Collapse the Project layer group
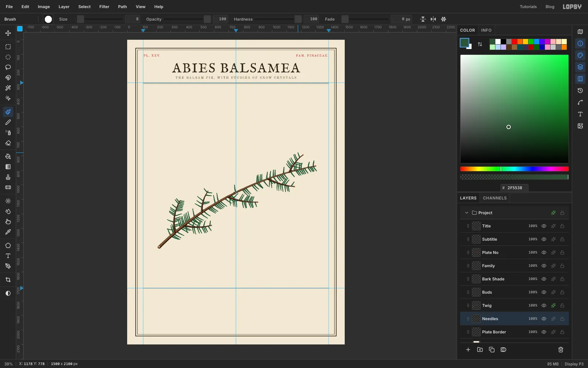Image resolution: width=588 pixels, height=368 pixels. click(467, 213)
